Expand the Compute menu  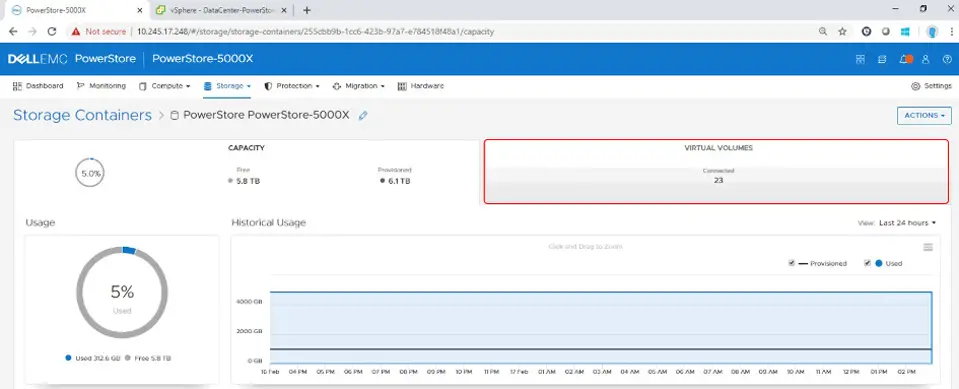pyautogui.click(x=165, y=86)
